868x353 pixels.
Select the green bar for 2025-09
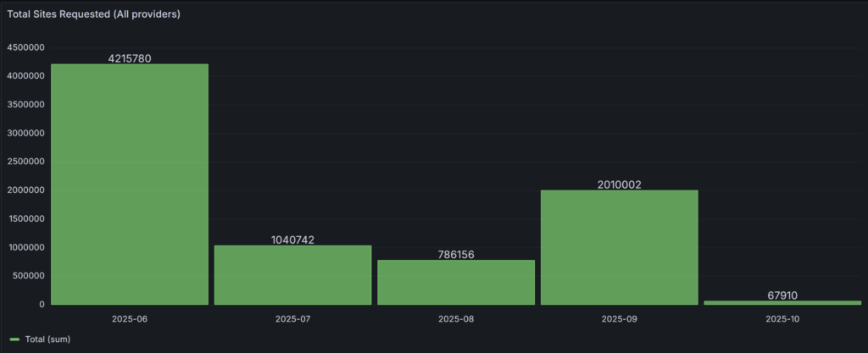click(619, 247)
